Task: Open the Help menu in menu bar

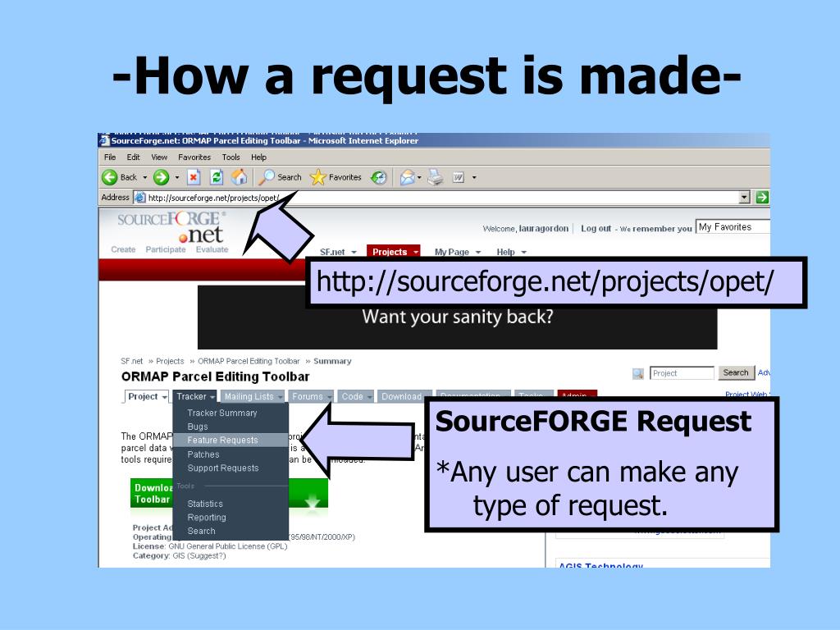Action: (x=258, y=157)
